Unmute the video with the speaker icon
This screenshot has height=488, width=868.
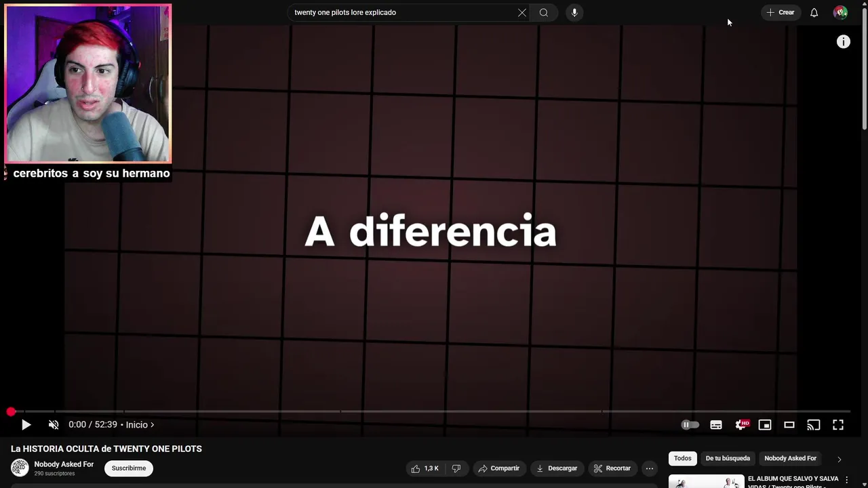54,425
